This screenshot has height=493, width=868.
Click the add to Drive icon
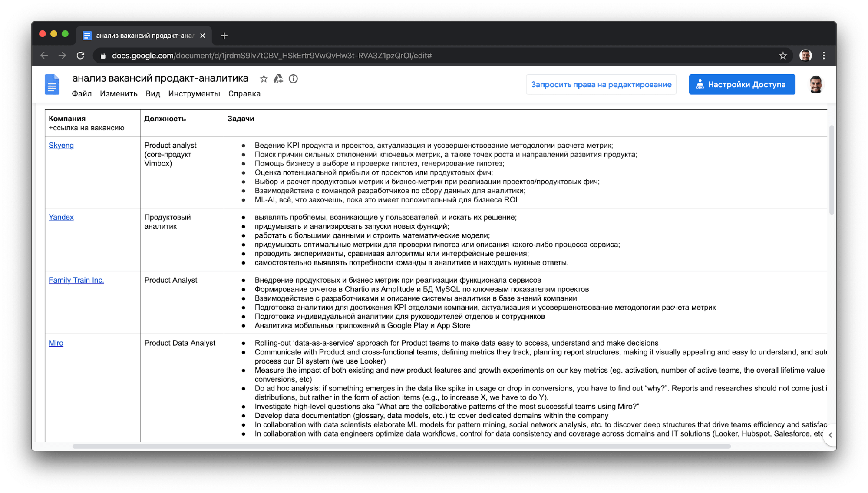[x=278, y=79]
